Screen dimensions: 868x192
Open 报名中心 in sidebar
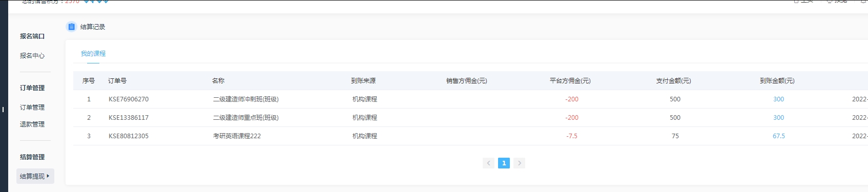point(32,56)
